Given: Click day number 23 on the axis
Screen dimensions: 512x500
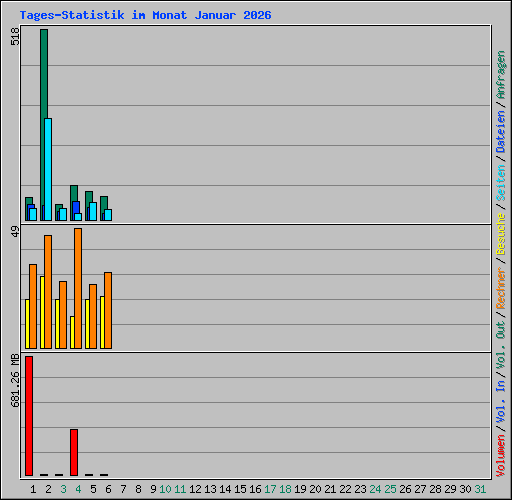Looking at the screenshot, I should click(x=360, y=489).
